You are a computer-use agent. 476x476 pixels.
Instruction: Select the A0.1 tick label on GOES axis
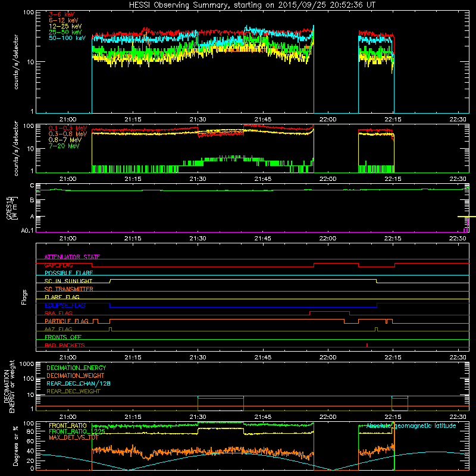click(27, 231)
